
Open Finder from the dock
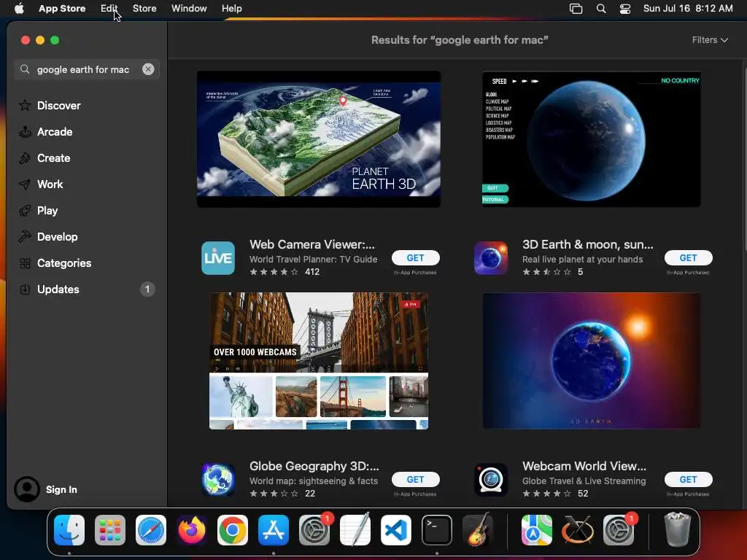69,530
